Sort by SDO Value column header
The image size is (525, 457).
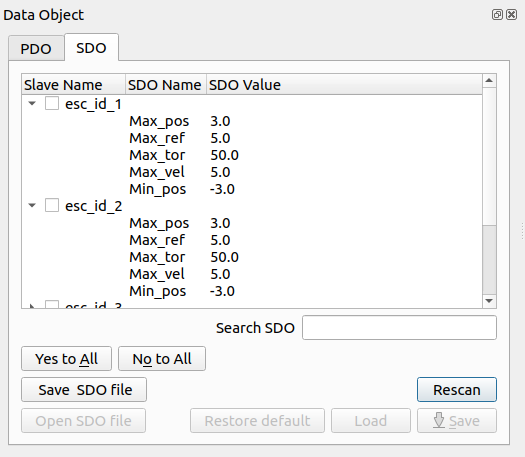(x=344, y=85)
